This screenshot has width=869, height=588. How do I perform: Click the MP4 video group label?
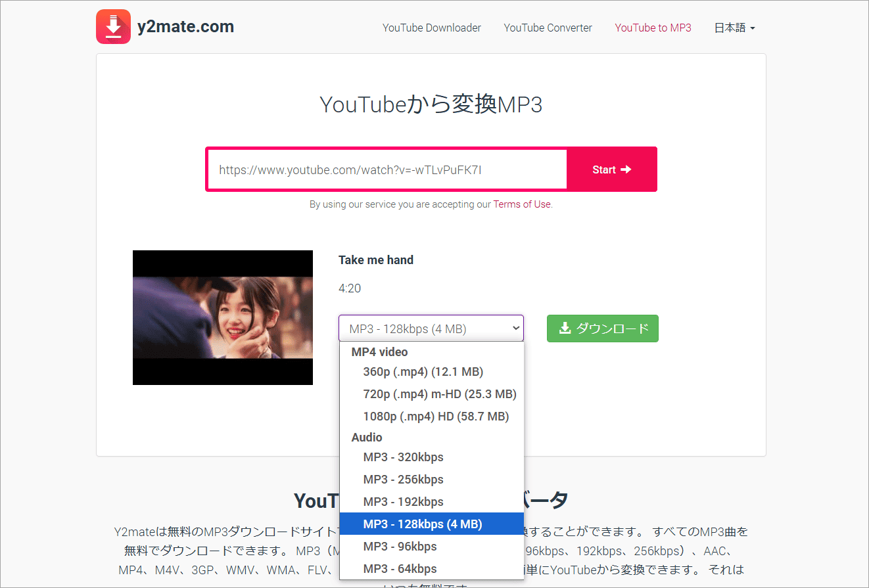(379, 352)
